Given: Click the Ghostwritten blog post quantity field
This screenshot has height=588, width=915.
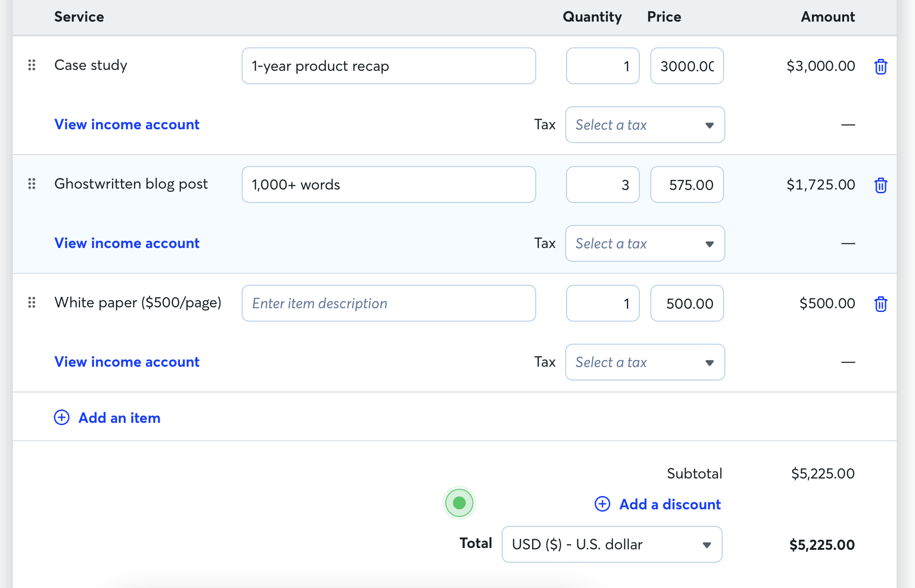Looking at the screenshot, I should pyautogui.click(x=602, y=185).
